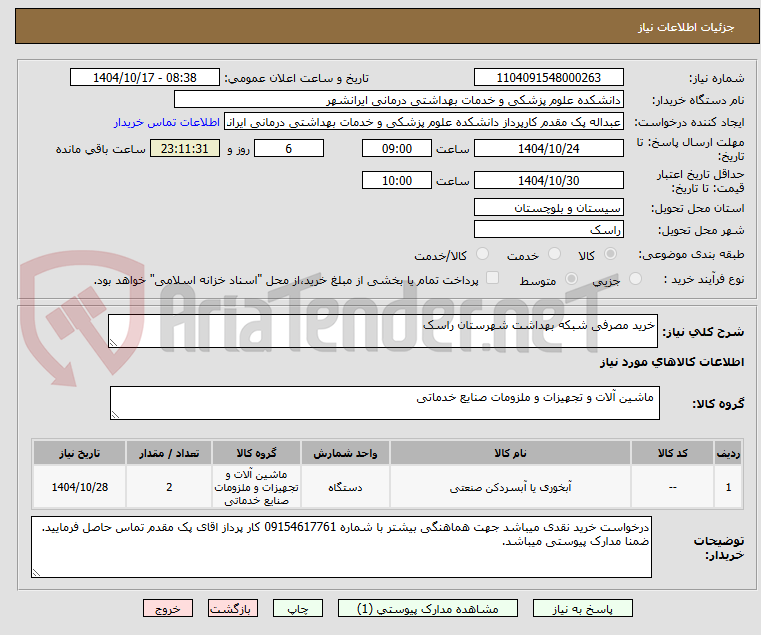The image size is (761, 635).
Task: Click the خروج exit button
Action: point(168,608)
